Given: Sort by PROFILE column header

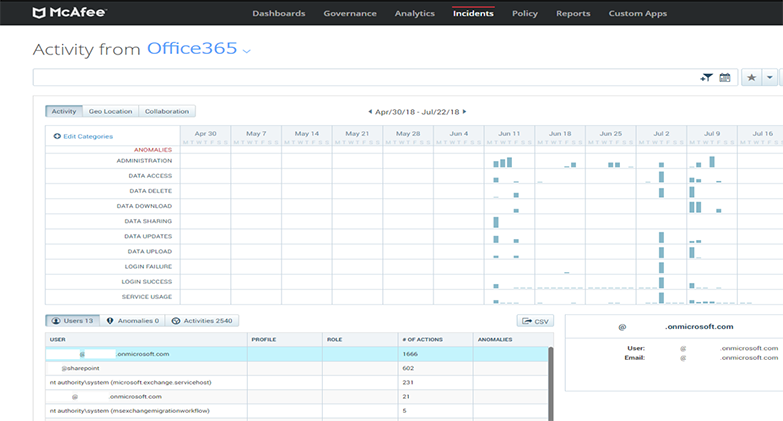Looking at the screenshot, I should (x=264, y=340).
